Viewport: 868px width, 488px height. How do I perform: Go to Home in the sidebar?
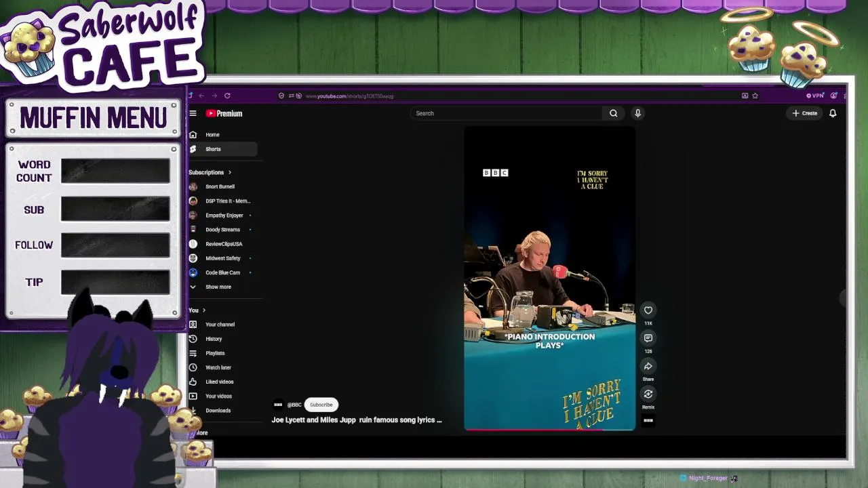tap(222, 135)
